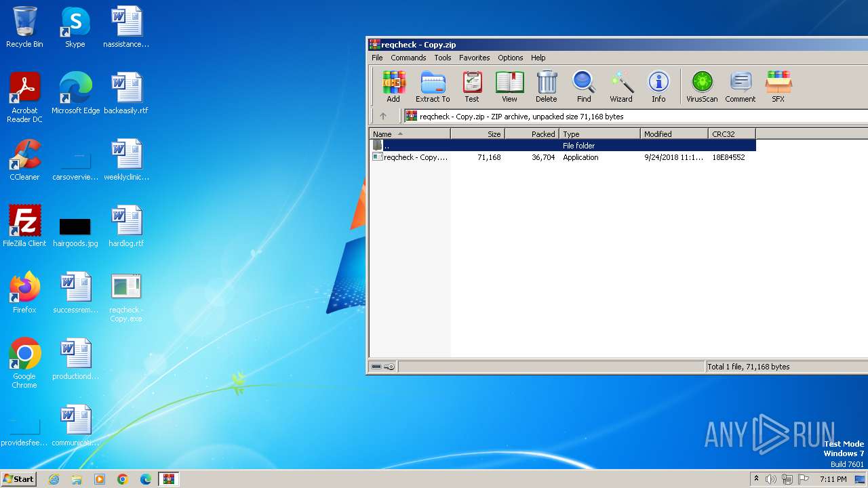Sort list by Name column header

click(410, 134)
